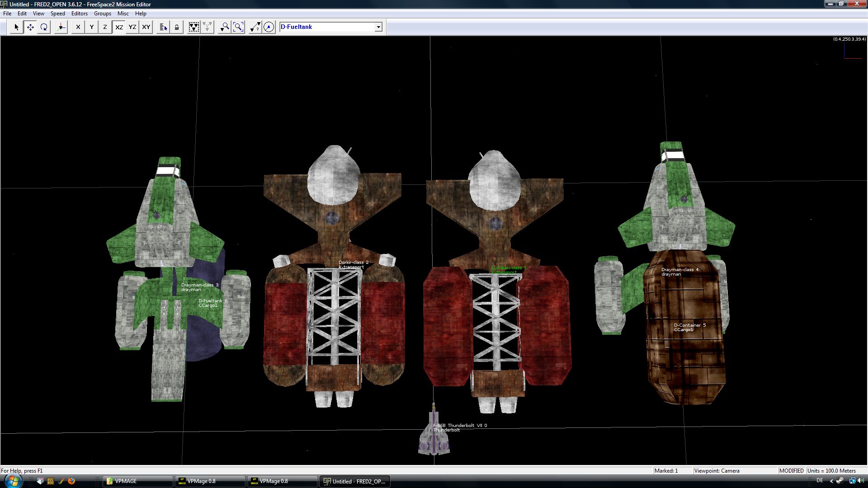
Task: Activate the move objects tool
Action: pos(30,27)
